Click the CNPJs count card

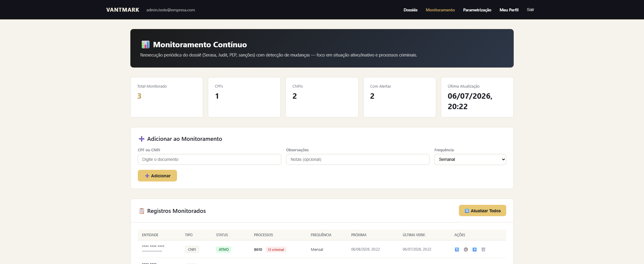[322, 97]
